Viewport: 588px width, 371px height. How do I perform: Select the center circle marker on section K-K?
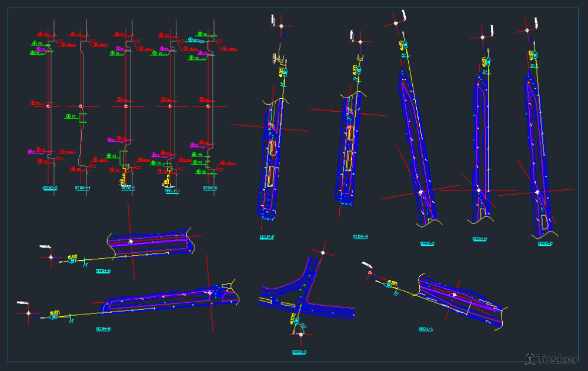208,106
